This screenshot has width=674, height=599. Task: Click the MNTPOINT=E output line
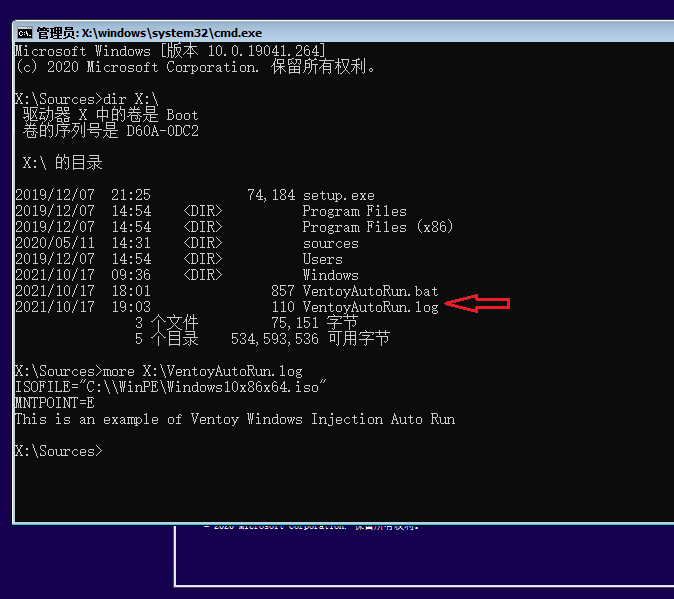pyautogui.click(x=54, y=403)
